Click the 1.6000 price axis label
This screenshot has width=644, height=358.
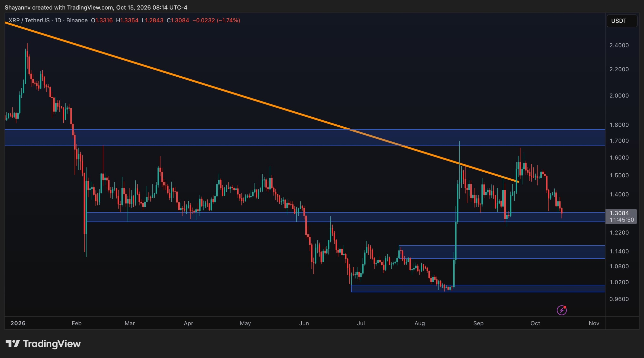click(x=619, y=158)
